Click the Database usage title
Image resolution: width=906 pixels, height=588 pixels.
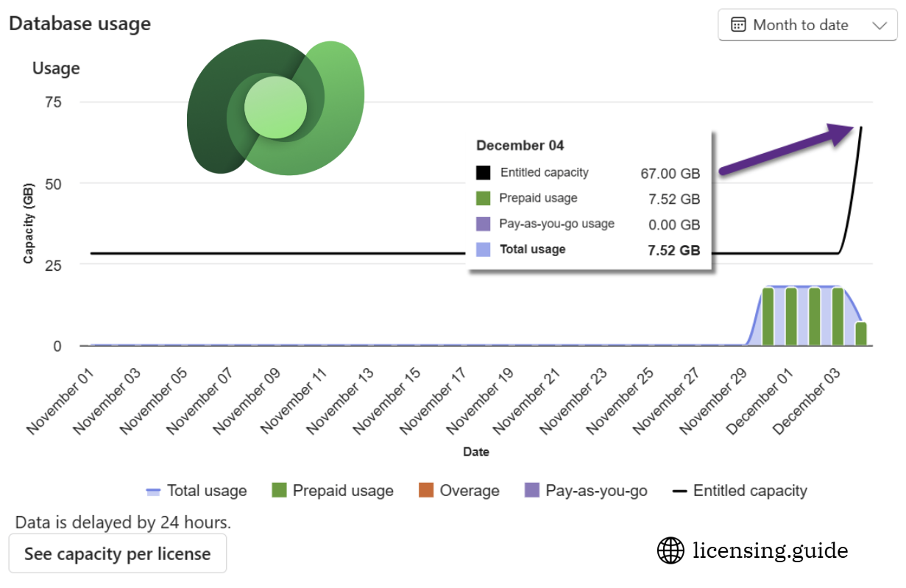pos(79,23)
